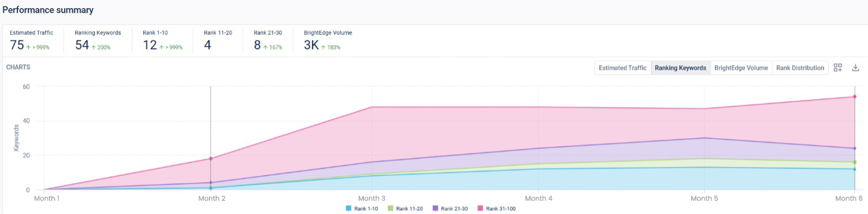Click the Month 6 purple data point

855,148
